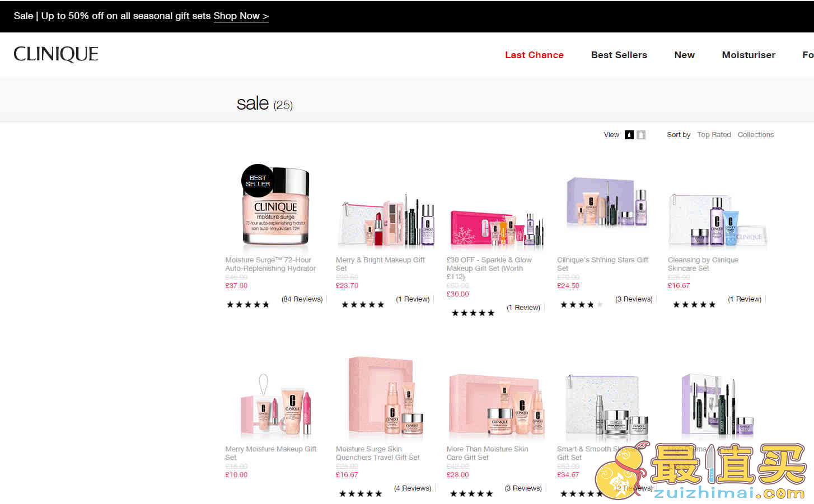Open 1 Review link for Cleansing by Clinique Set
The height and width of the screenshot is (504, 814).
[745, 299]
